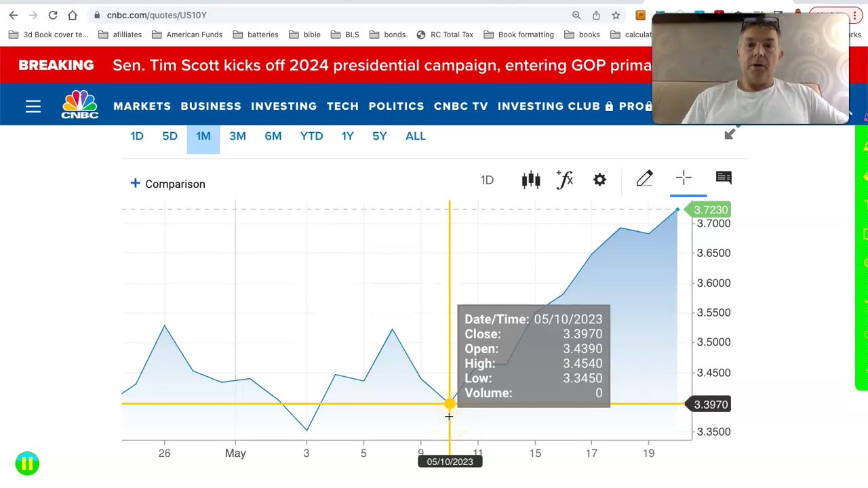Image resolution: width=868 pixels, height=488 pixels.
Task: Open the bonds bookmark folder
Action: click(x=387, y=35)
